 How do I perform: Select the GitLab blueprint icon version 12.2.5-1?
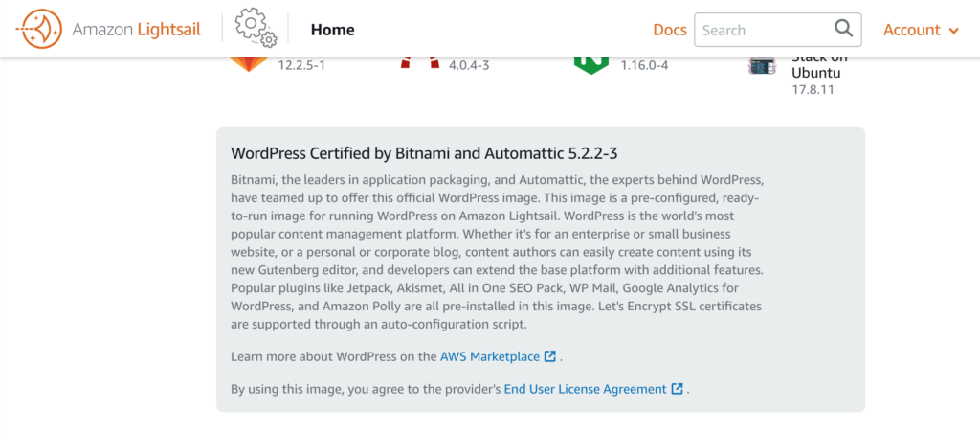[x=248, y=64]
